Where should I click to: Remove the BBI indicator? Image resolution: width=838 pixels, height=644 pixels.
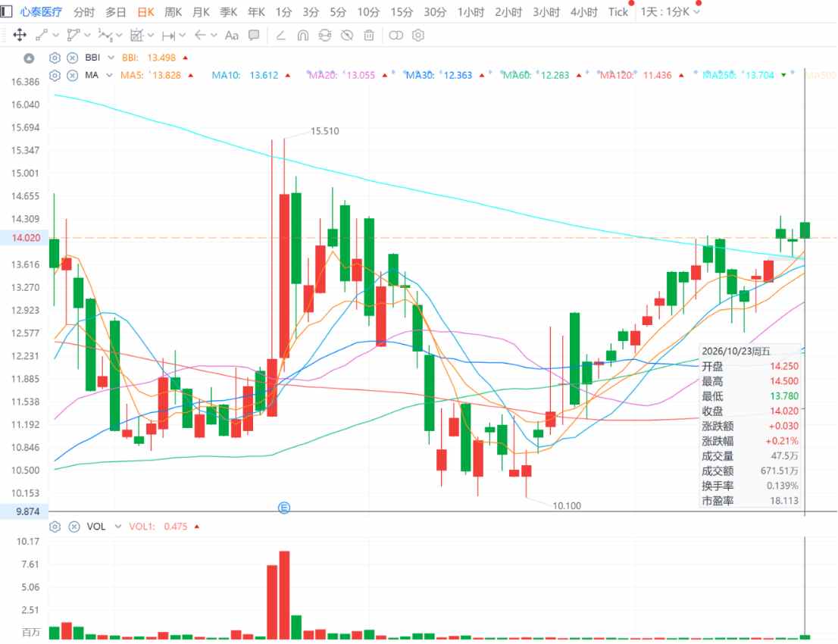tap(73, 58)
